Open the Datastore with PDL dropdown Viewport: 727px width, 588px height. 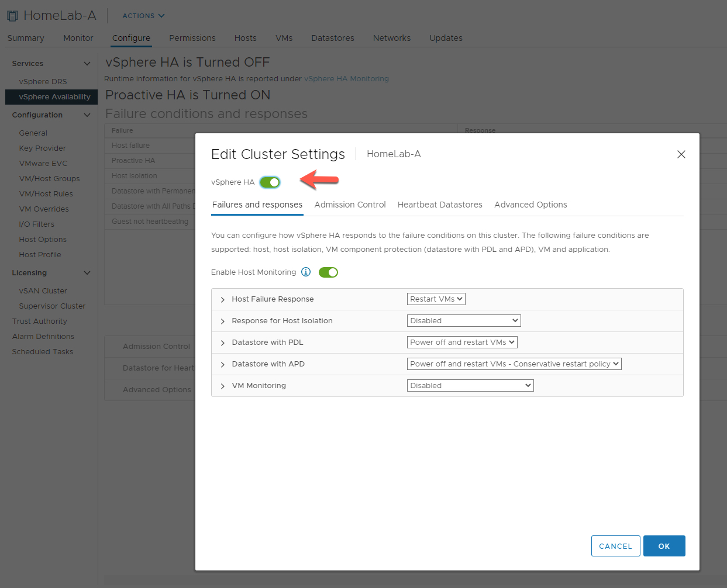(461, 342)
